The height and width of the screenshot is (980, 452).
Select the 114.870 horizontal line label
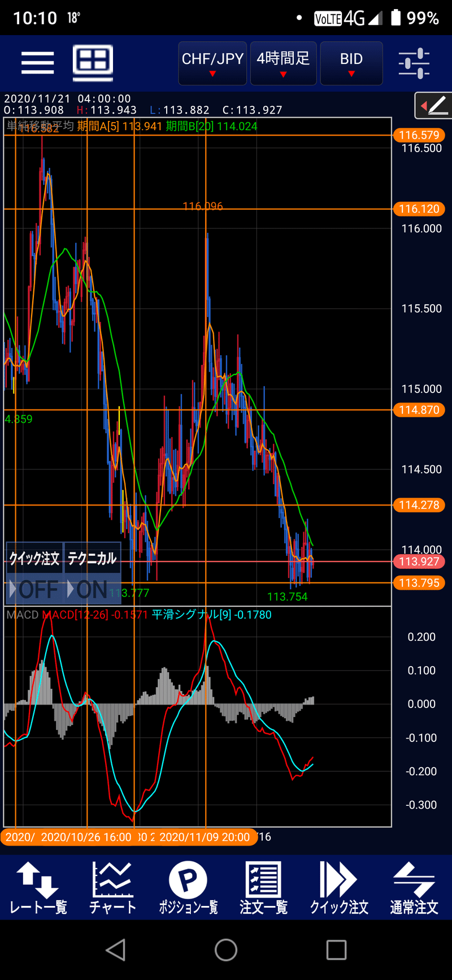tap(419, 410)
